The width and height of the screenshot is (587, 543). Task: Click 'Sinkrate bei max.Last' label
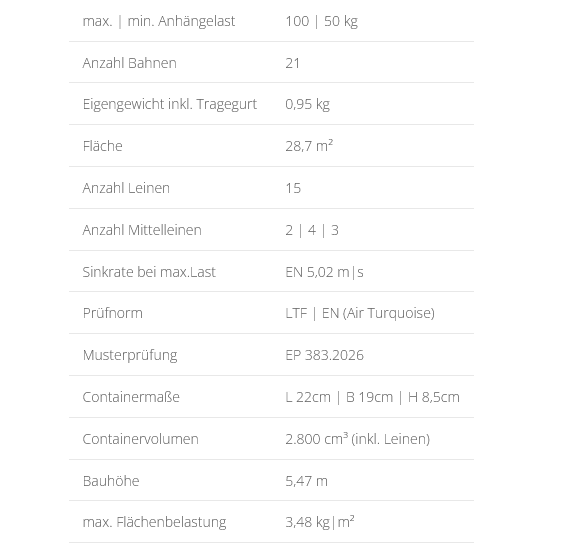[149, 272]
